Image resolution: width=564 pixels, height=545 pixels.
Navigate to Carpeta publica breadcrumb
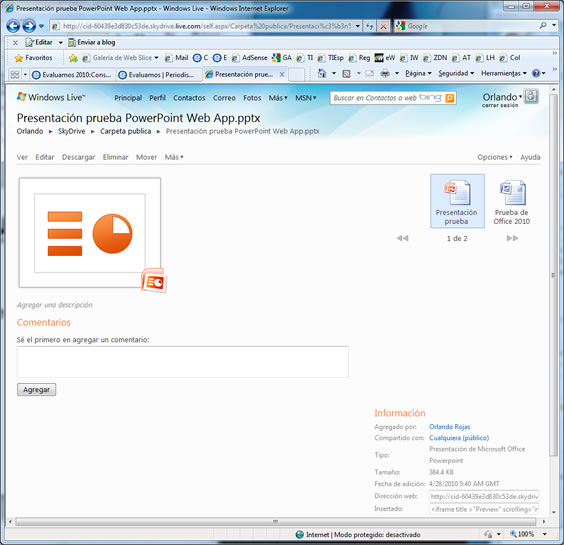pos(126,131)
